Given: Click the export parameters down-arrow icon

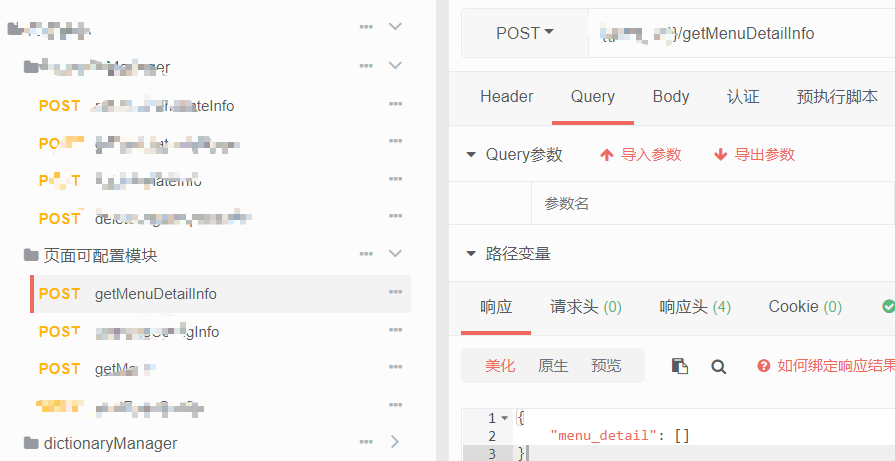Looking at the screenshot, I should pos(720,155).
